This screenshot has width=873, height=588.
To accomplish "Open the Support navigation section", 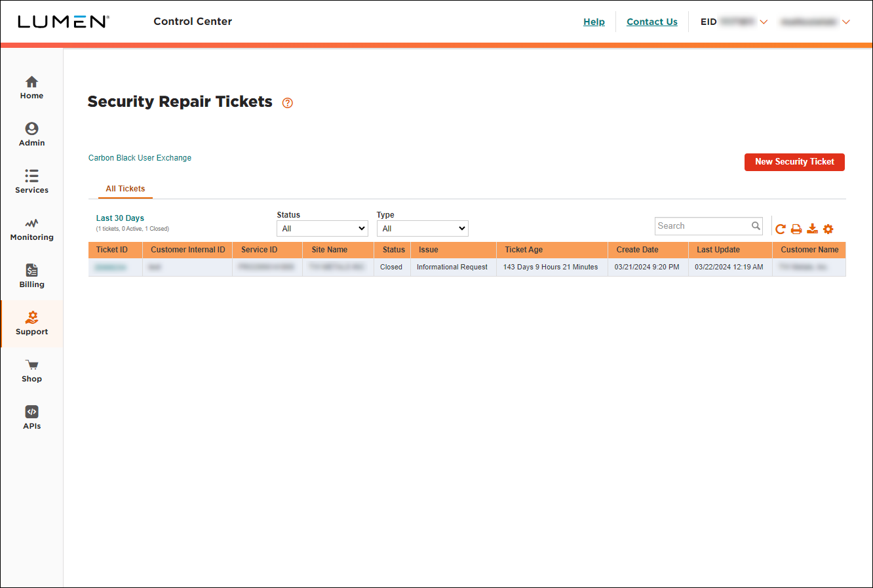I will [x=31, y=323].
